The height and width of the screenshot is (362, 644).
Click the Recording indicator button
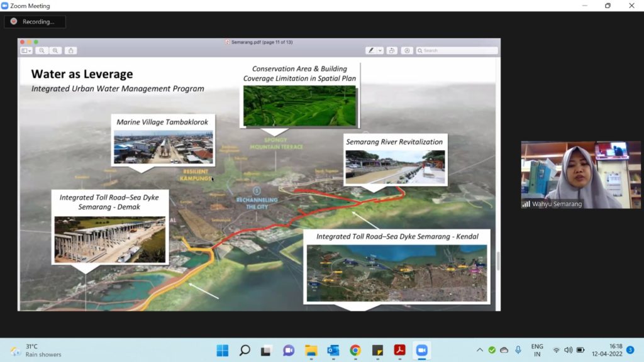(35, 21)
